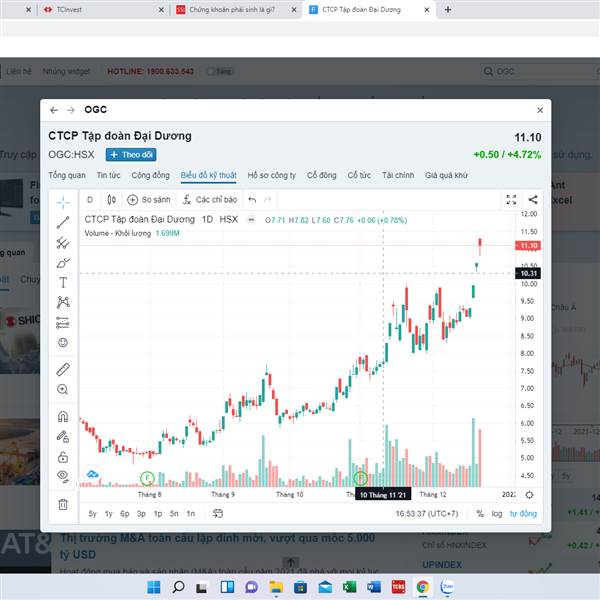Select the 1y time range
The height and width of the screenshot is (600, 600).
109,514
